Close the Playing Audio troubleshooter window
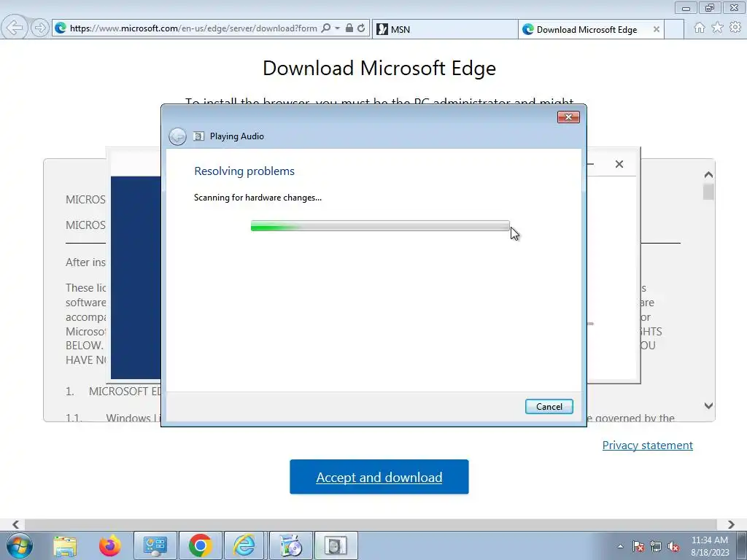 click(568, 117)
